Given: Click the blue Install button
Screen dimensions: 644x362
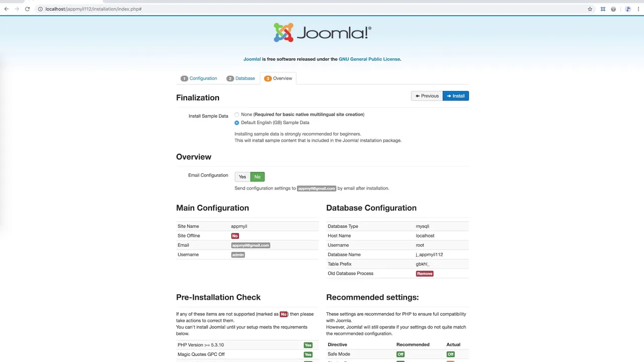Looking at the screenshot, I should click(456, 96).
